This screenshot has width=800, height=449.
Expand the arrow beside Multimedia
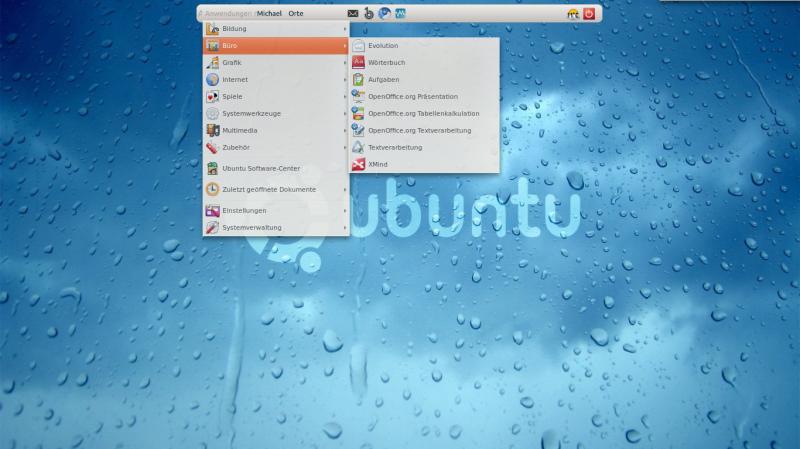click(x=345, y=131)
